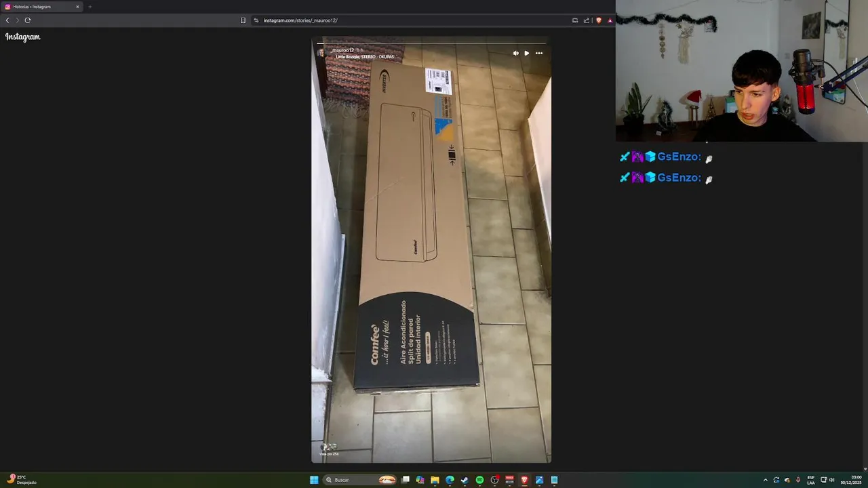This screenshot has width=868, height=488.
Task: Show hidden system tray icons
Action: click(x=766, y=480)
